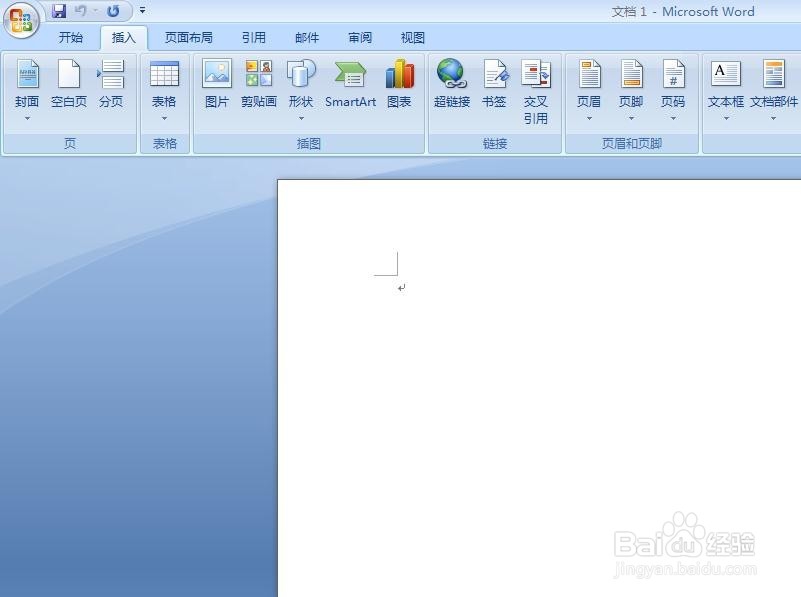Switch to the 开始 tab

[x=70, y=38]
